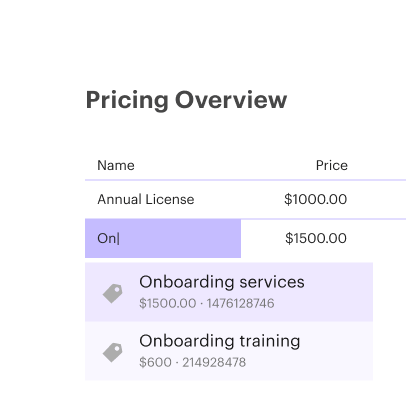Click the tag icon beside Onboarding training

click(113, 352)
